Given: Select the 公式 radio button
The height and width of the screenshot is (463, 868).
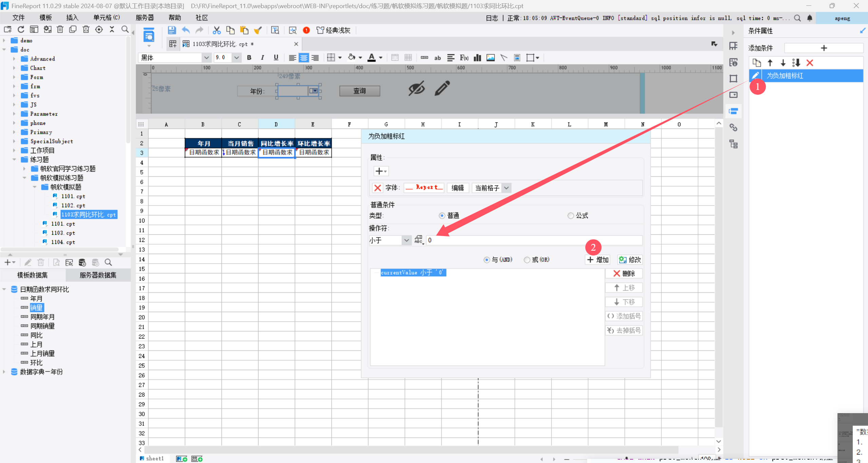Looking at the screenshot, I should coord(571,215).
